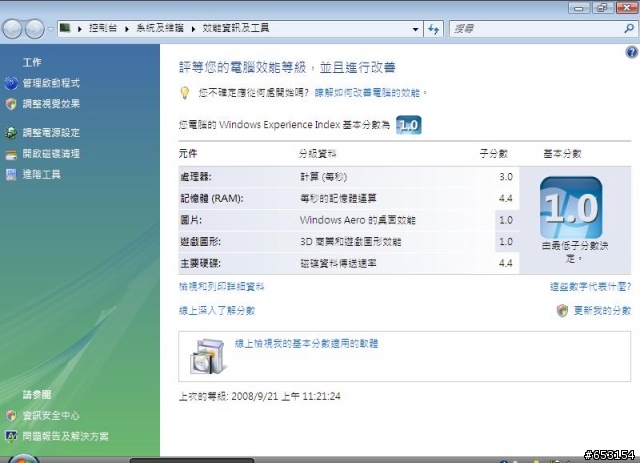The width and height of the screenshot is (640, 463).
Task: Click the control panel icon in address bar
Action: (x=65, y=28)
